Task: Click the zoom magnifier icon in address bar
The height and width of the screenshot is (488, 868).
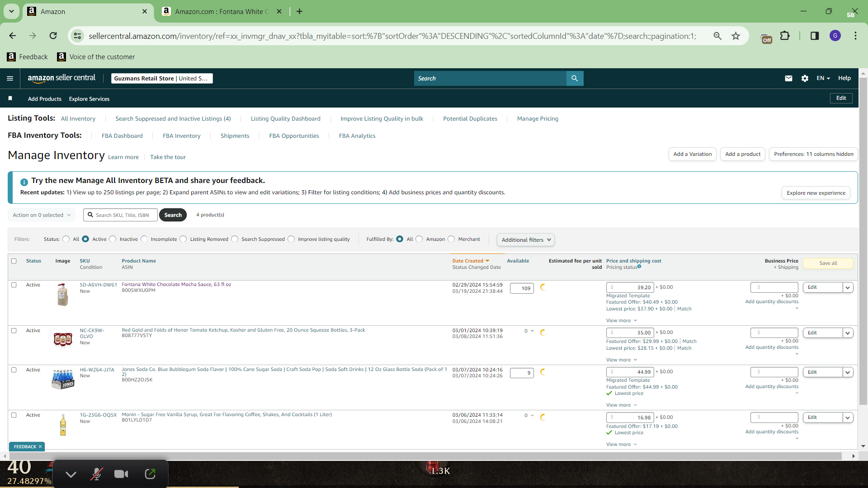Action: pos(717,36)
